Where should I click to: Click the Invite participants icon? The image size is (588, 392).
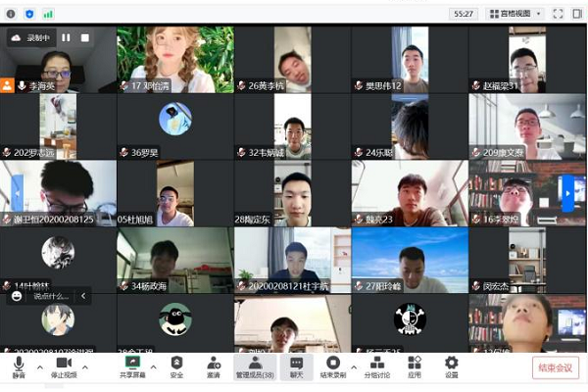[213, 367]
